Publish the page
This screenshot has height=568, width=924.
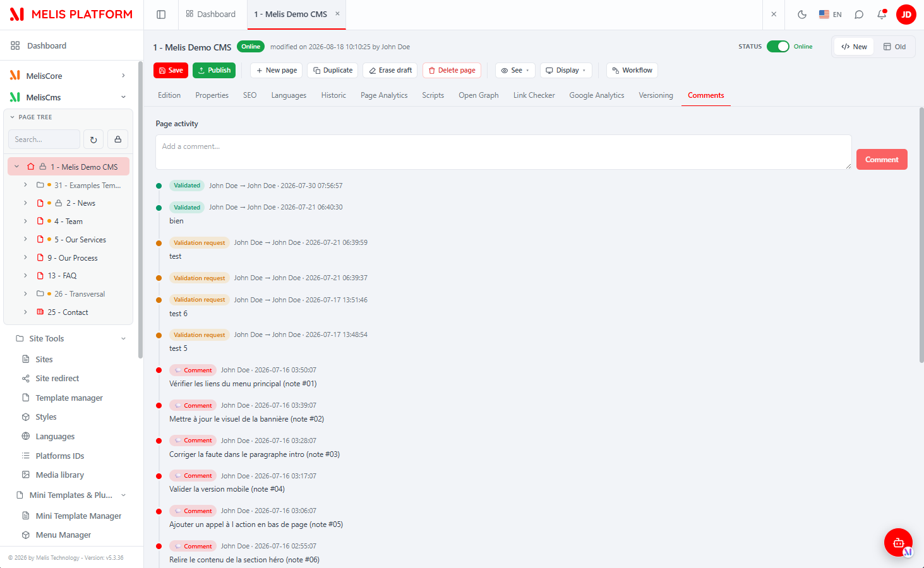click(x=214, y=71)
